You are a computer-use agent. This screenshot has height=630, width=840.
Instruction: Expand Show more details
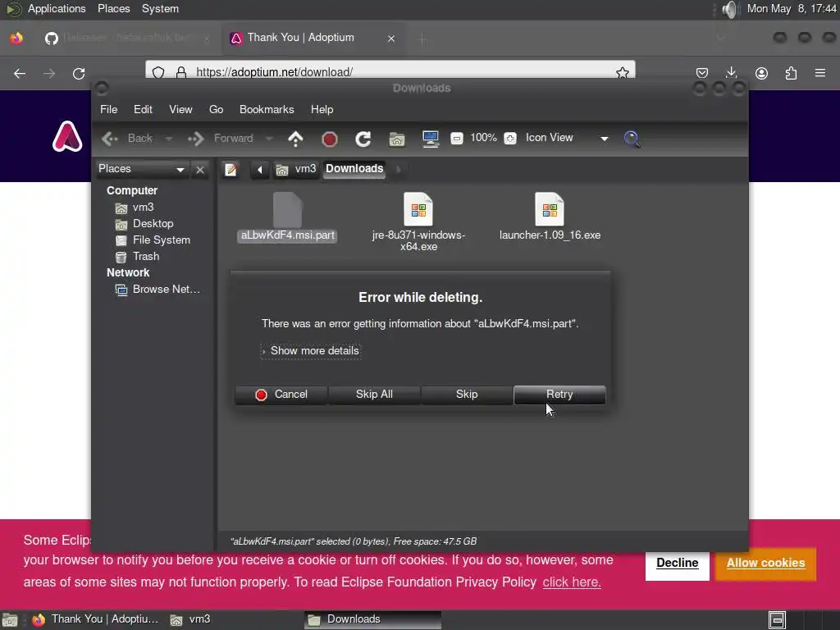tap(311, 351)
